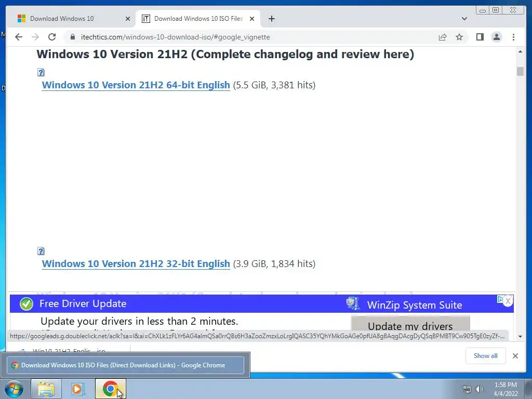Click the text Update your drivers in less than 2 minutes
532x399 pixels.
click(x=139, y=321)
